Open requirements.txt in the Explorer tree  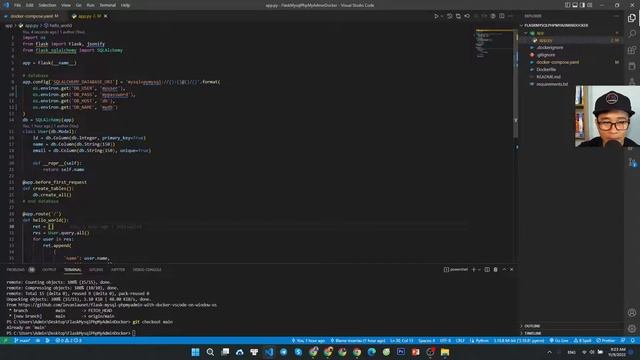552,84
